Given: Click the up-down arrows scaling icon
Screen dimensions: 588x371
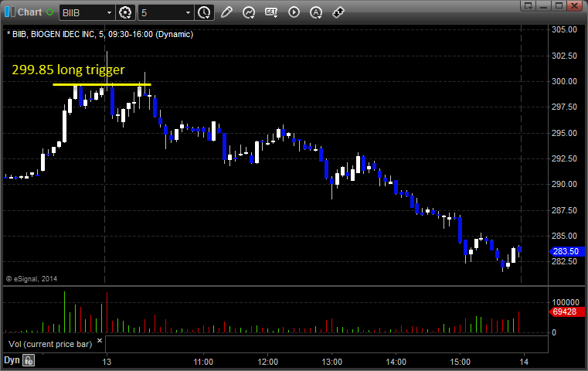Looking at the screenshot, I should [338, 12].
